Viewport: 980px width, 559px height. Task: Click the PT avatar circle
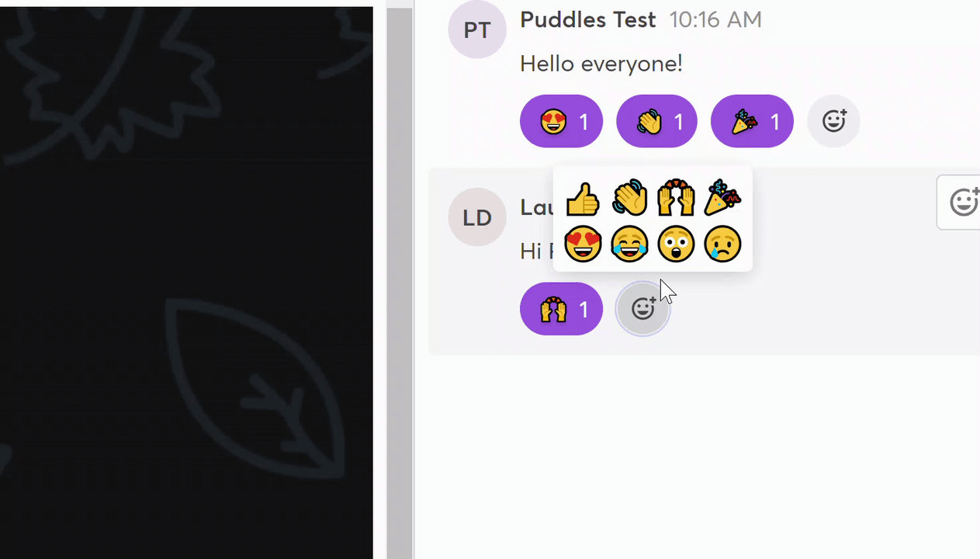click(x=477, y=30)
